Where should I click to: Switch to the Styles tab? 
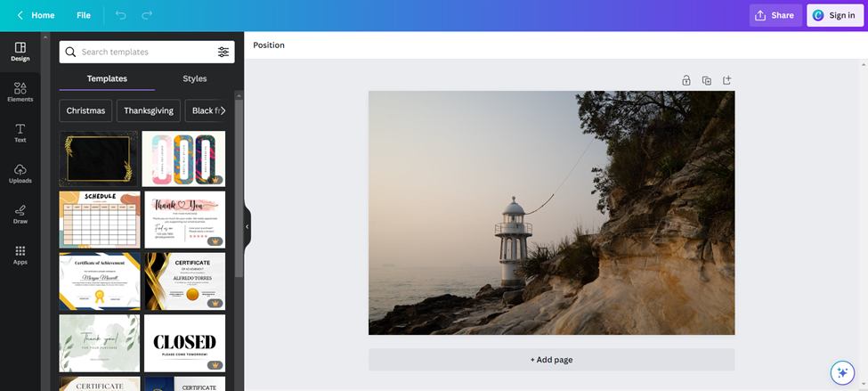[x=195, y=78]
